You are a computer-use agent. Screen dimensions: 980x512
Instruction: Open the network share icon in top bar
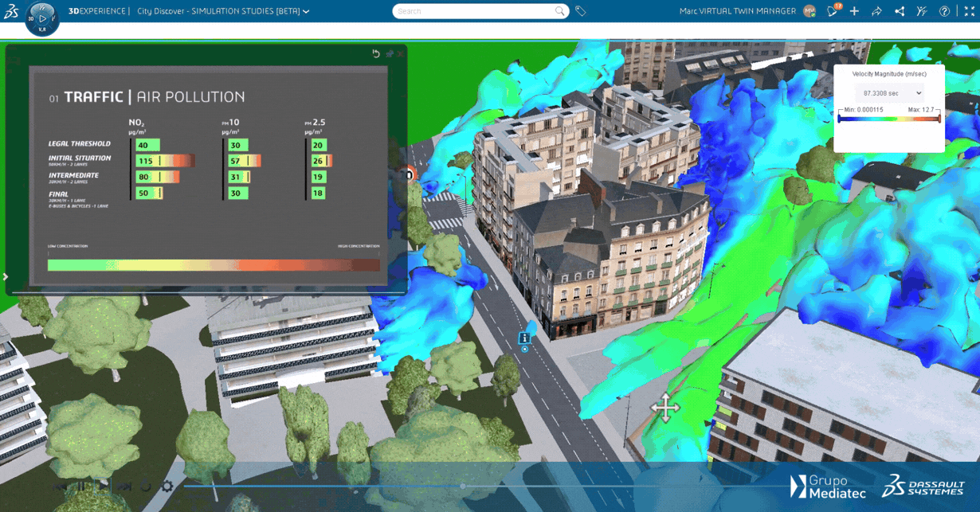900,11
